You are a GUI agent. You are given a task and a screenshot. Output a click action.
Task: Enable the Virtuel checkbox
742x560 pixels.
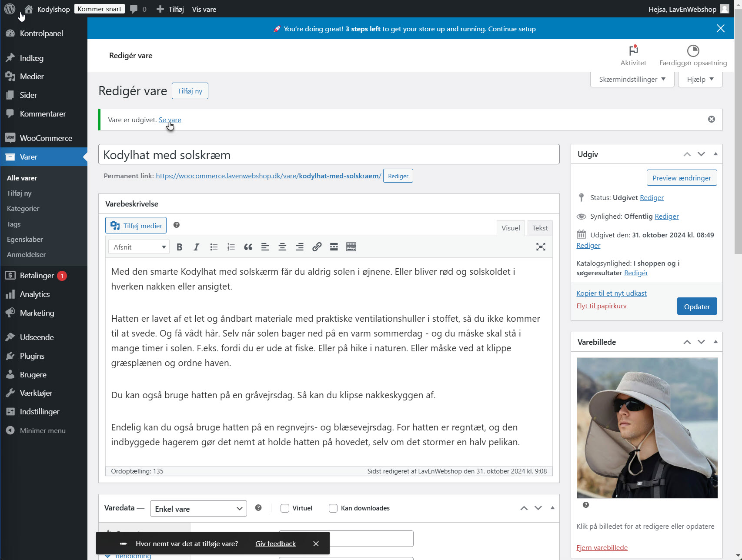(285, 508)
